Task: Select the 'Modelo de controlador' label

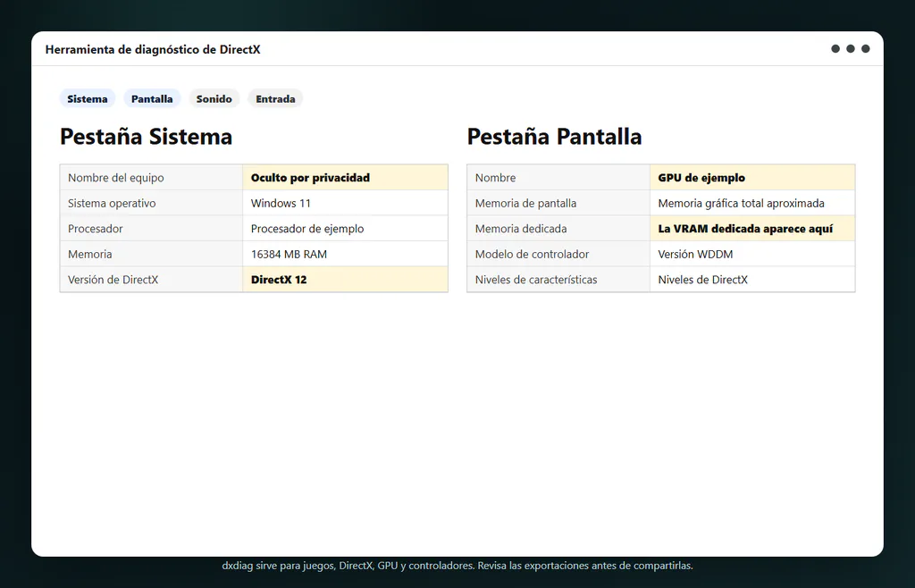Action: coord(558,254)
